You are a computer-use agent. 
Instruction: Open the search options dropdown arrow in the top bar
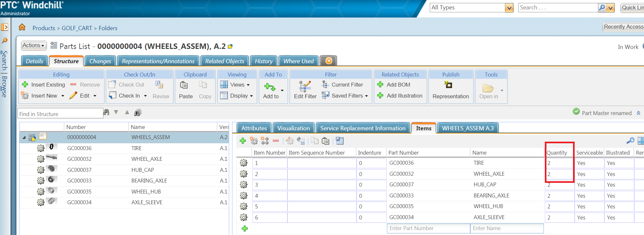[x=611, y=8]
